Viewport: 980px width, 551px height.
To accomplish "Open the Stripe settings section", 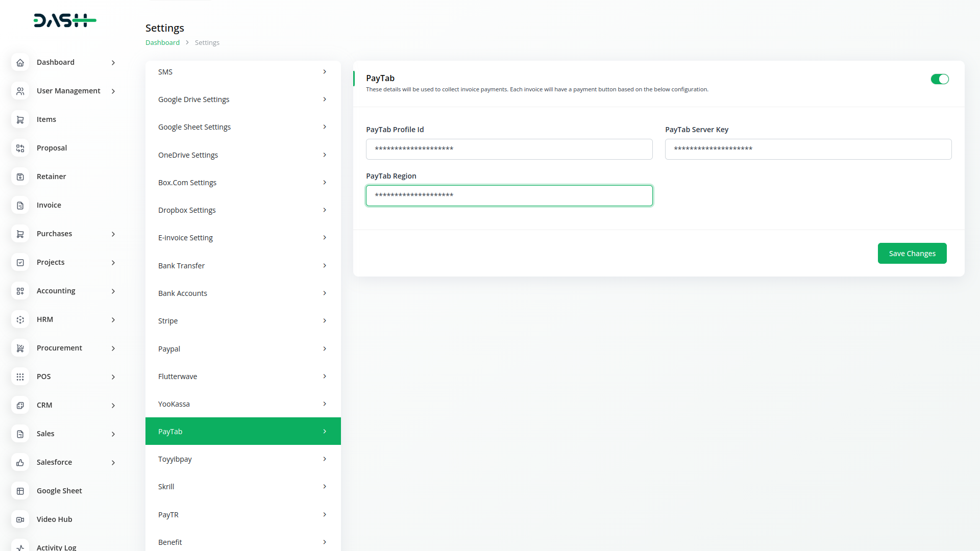I will pyautogui.click(x=243, y=321).
